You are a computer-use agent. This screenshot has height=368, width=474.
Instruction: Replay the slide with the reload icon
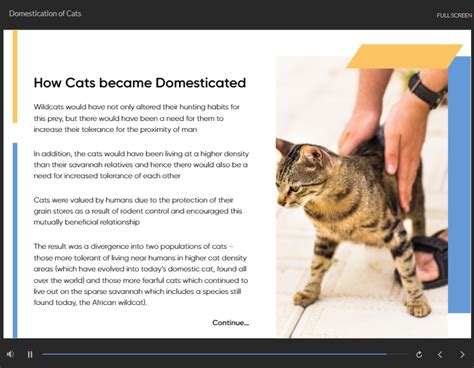(419, 354)
